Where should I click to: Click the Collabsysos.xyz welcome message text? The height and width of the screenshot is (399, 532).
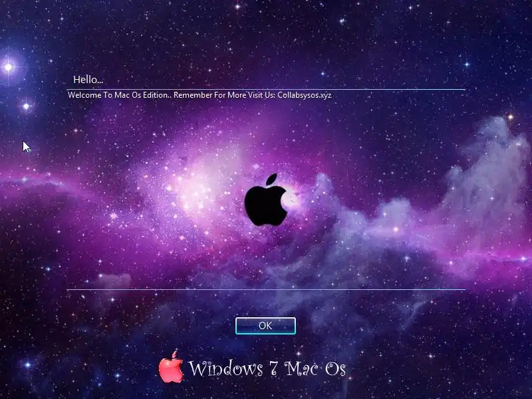pyautogui.click(x=199, y=95)
